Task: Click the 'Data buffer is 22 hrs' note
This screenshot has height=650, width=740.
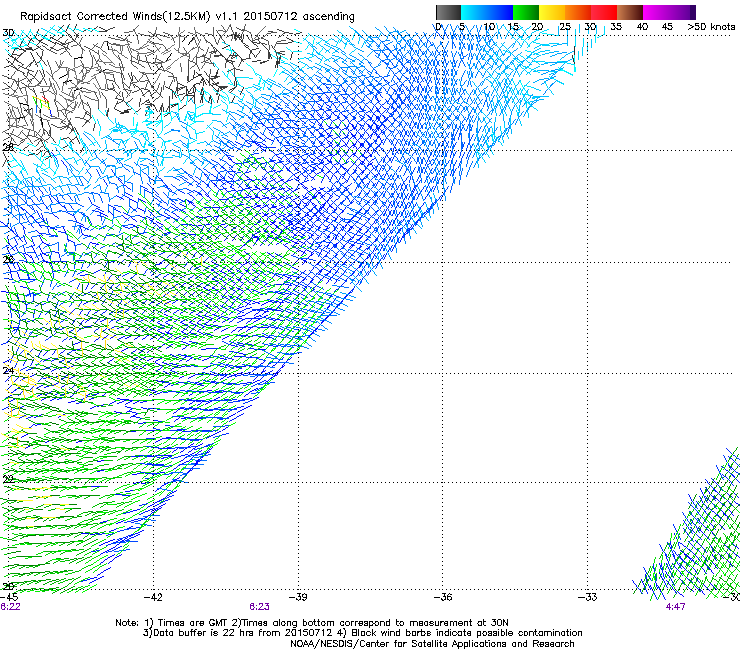Action: pos(362,633)
